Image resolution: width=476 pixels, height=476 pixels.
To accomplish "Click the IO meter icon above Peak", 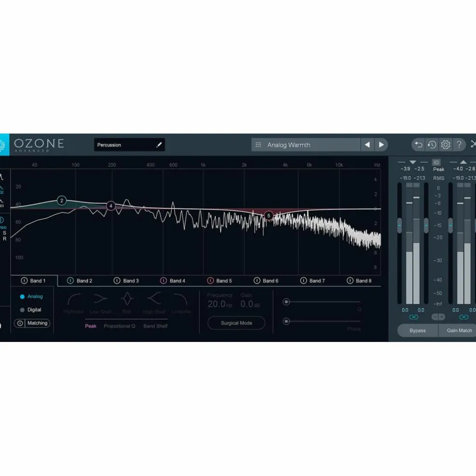I will pos(436,163).
